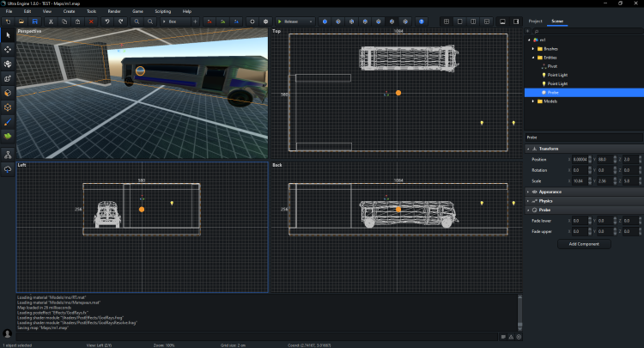Select the Pivot entity in scene tree
This screenshot has height=348, width=644.
point(552,65)
